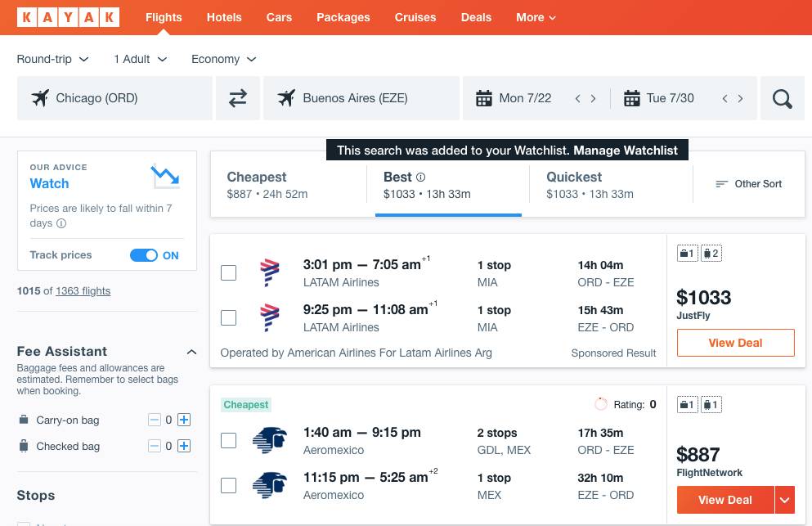Click carry-on bag badge on $1033 result
The width and height of the screenshot is (812, 526).
coord(688,254)
